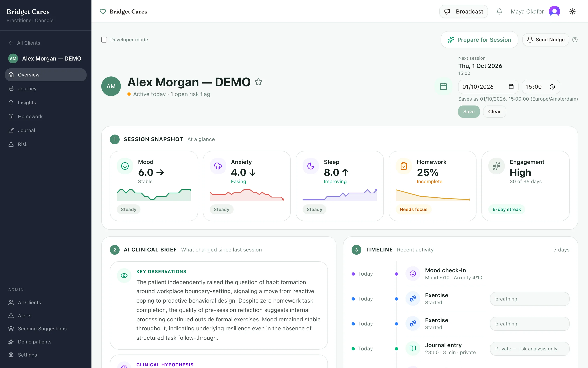Open Maya Okafor's profile avatar

click(555, 11)
